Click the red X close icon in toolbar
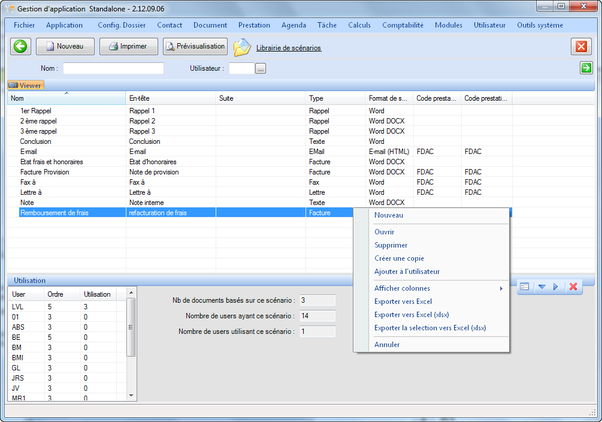602x422 pixels. tap(581, 46)
